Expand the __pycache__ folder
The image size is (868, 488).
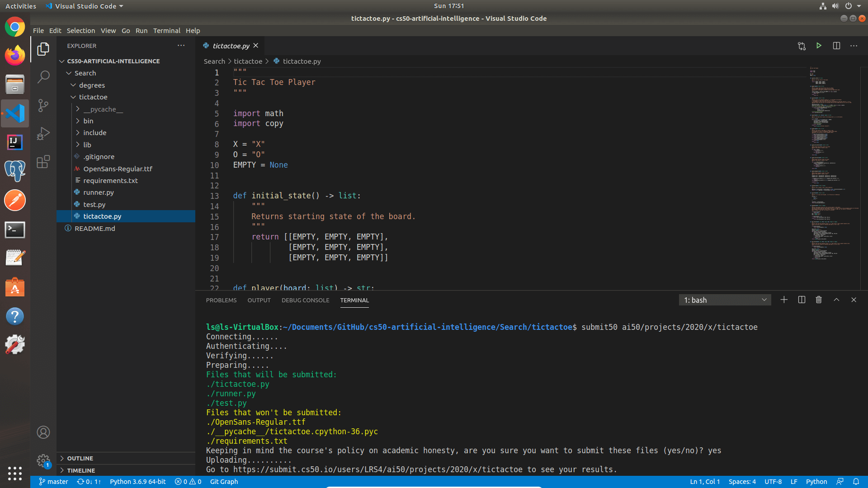(x=103, y=109)
